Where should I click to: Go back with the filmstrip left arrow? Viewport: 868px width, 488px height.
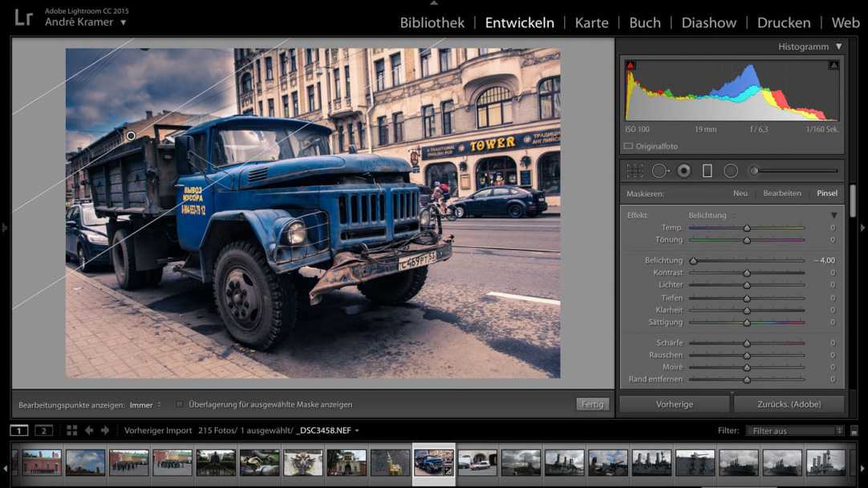click(x=88, y=430)
